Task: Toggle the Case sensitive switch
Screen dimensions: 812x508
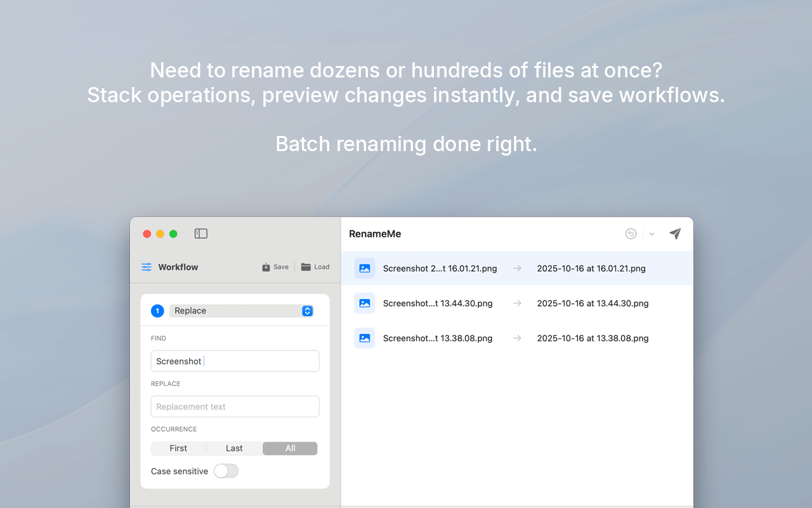Action: coord(226,471)
